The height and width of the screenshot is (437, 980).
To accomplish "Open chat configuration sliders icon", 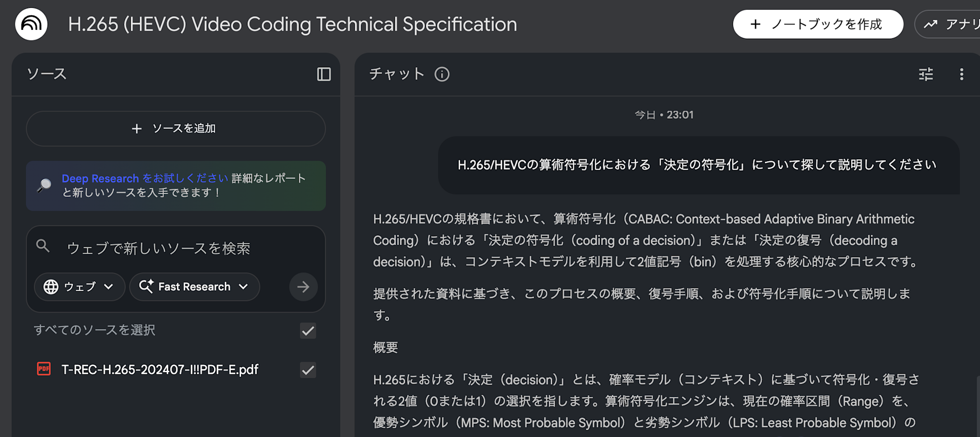I will coord(926,74).
